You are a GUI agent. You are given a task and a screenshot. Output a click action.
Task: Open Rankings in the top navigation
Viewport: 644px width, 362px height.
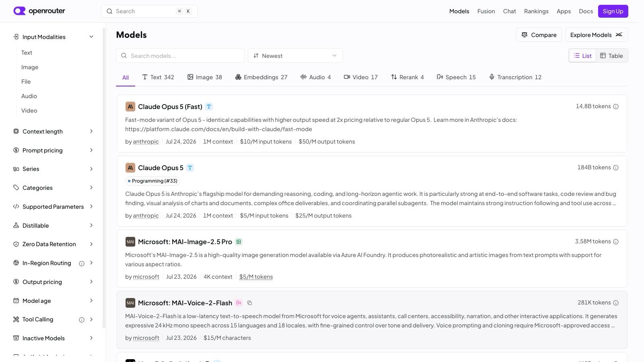[536, 11]
